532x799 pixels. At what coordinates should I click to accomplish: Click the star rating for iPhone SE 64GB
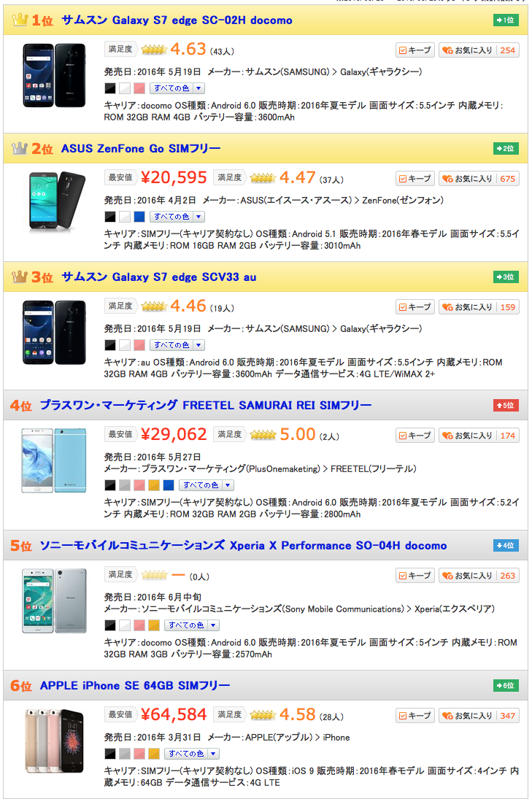[263, 715]
